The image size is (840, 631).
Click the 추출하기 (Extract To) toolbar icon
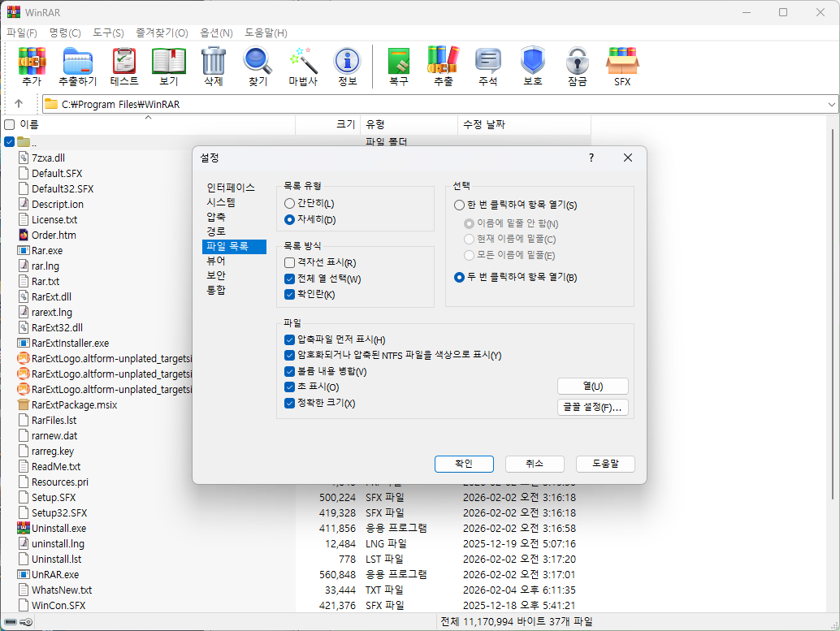click(x=78, y=61)
